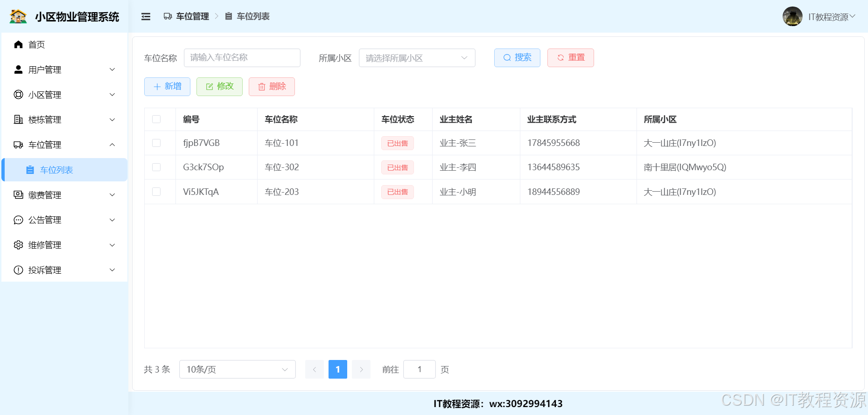The height and width of the screenshot is (415, 868).
Task: Go to the next page arrow
Action: [x=361, y=369]
